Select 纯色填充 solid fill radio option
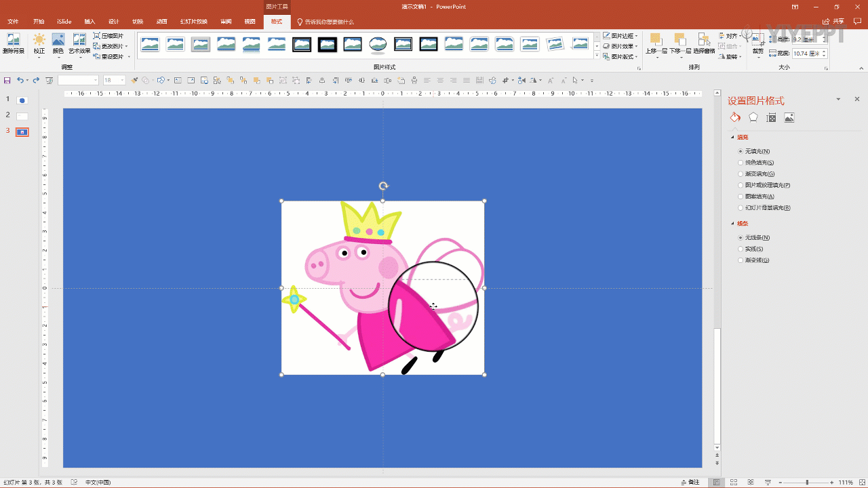868x488 pixels. (741, 163)
